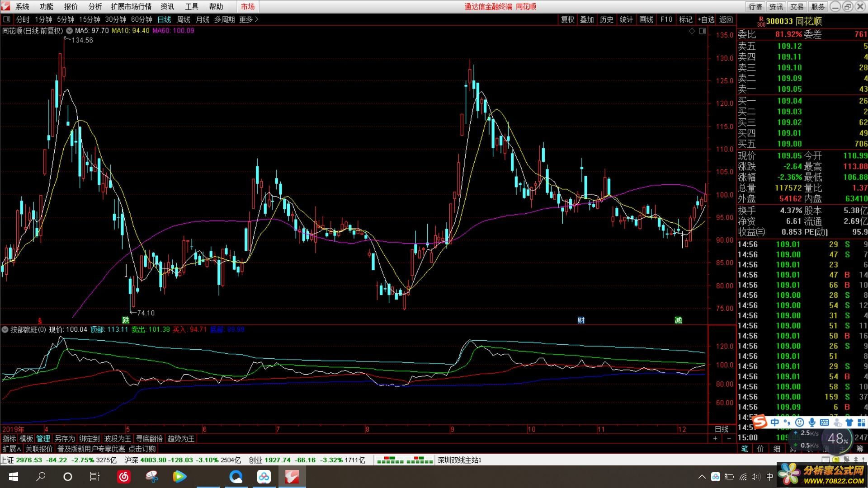The width and height of the screenshot is (868, 488).
Task: Open the scissors snipping tool on taskbar
Action: (x=152, y=477)
